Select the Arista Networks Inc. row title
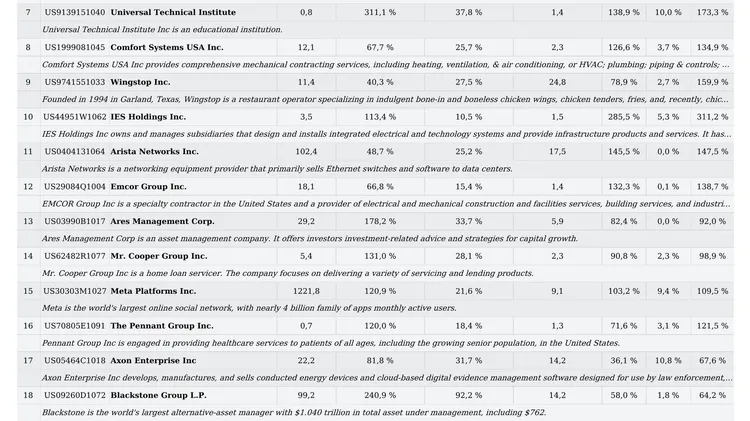The image size is (750, 421). click(x=154, y=152)
